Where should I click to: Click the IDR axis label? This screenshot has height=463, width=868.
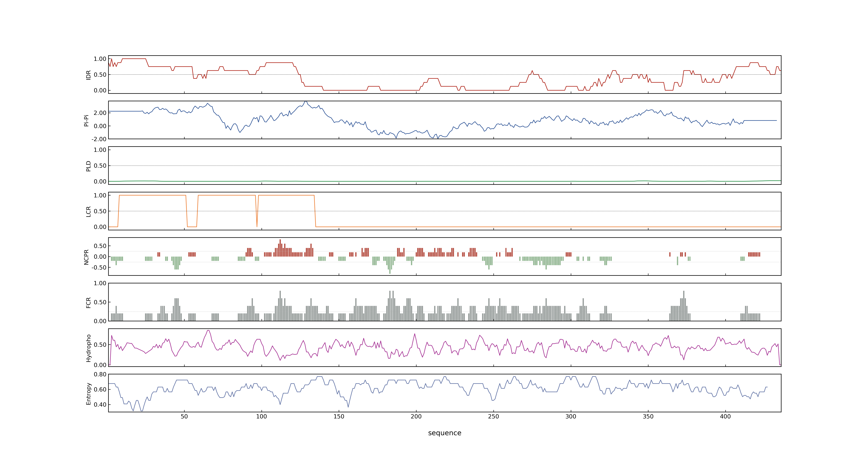(x=88, y=75)
